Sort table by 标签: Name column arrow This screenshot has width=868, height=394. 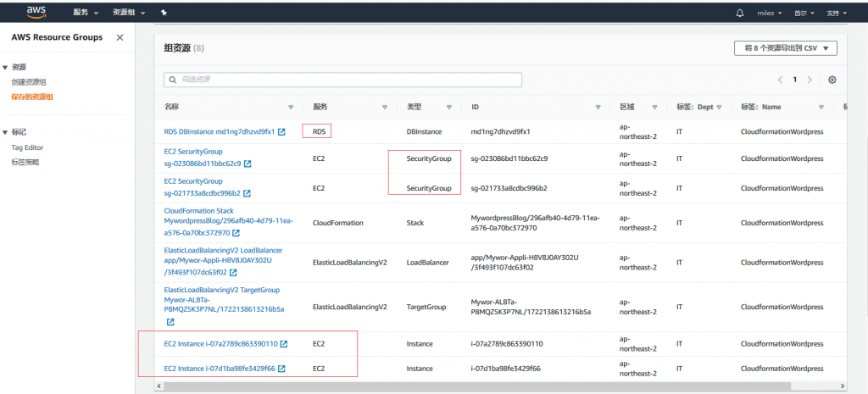[821, 107]
